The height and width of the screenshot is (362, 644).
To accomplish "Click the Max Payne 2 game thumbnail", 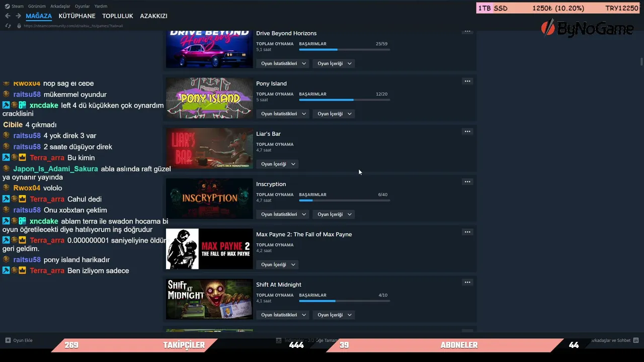I will point(209,249).
